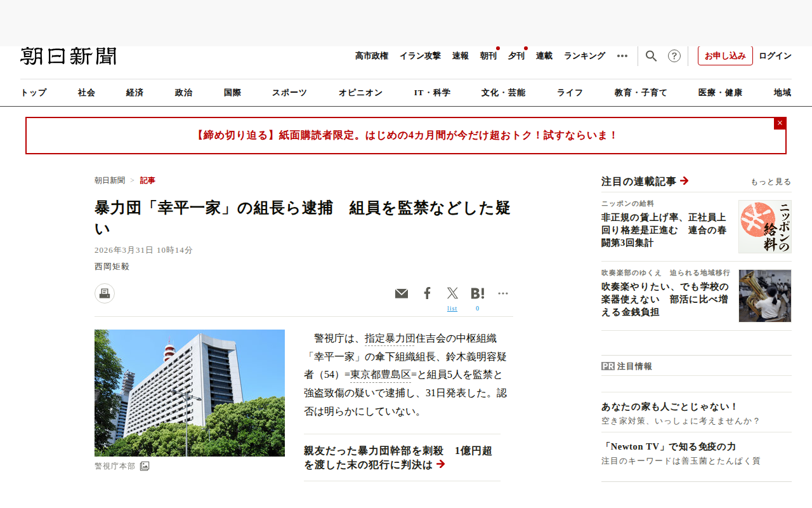The image size is (812, 508).
Task: Click the 記事 breadcrumb link
Action: 148,180
